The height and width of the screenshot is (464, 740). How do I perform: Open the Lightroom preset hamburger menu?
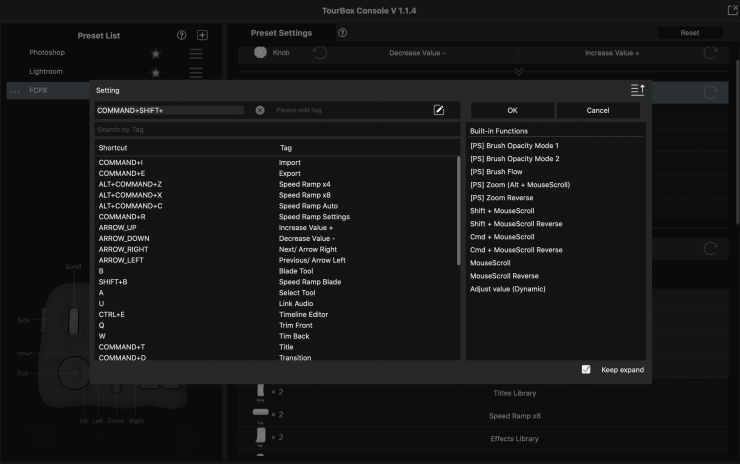click(196, 73)
